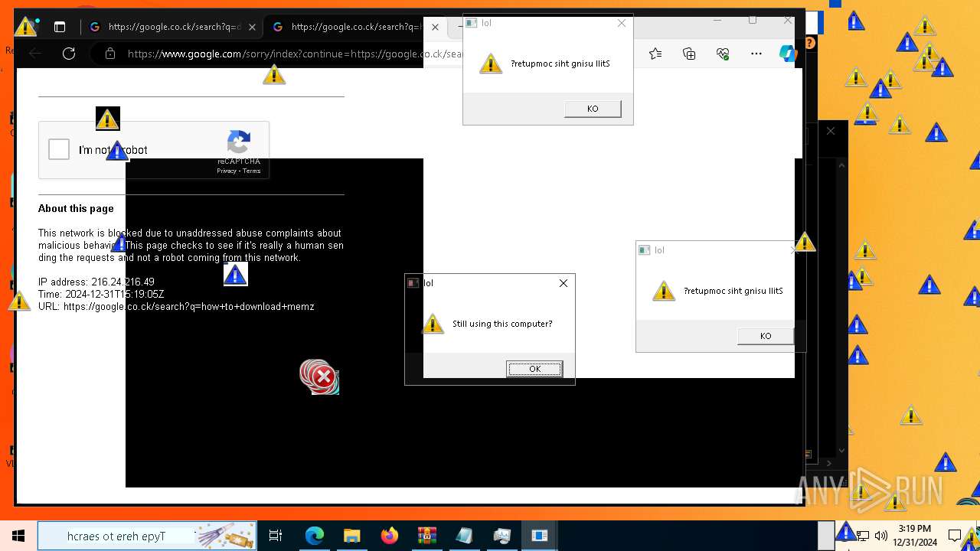Reload the page with the Refresh icon

69,54
